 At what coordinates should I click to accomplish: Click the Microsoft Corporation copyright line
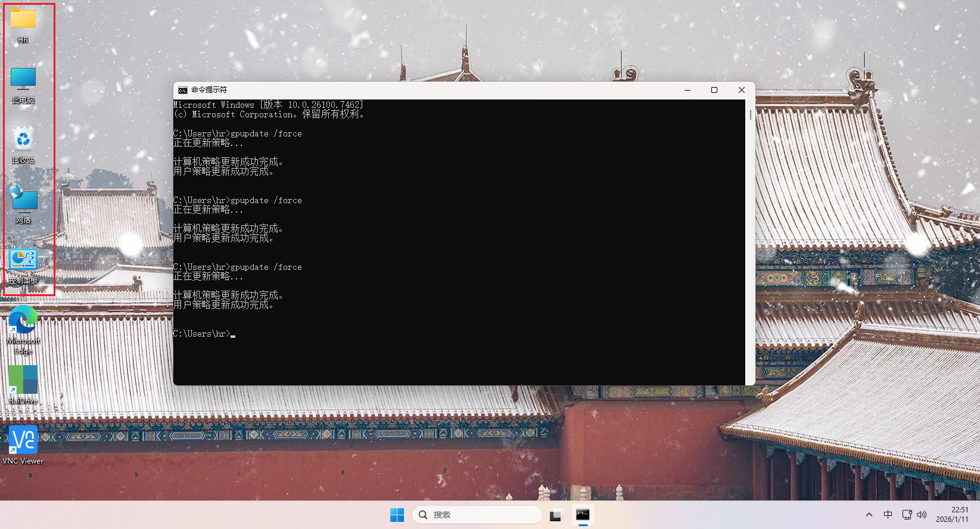tap(269, 114)
